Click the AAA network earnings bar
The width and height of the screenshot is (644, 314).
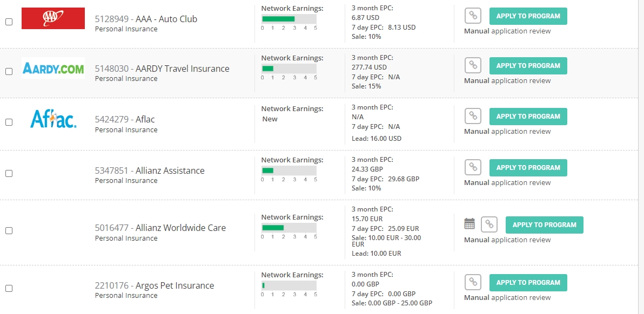pos(289,19)
